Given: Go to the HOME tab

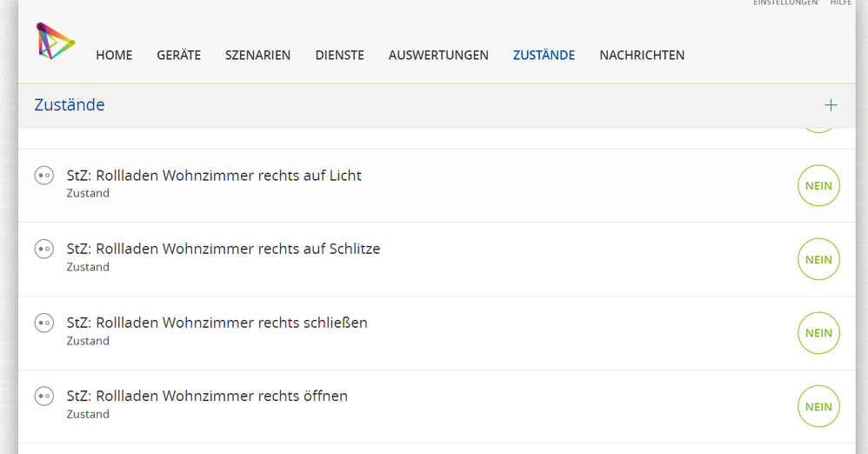Looking at the screenshot, I should pyautogui.click(x=114, y=56).
